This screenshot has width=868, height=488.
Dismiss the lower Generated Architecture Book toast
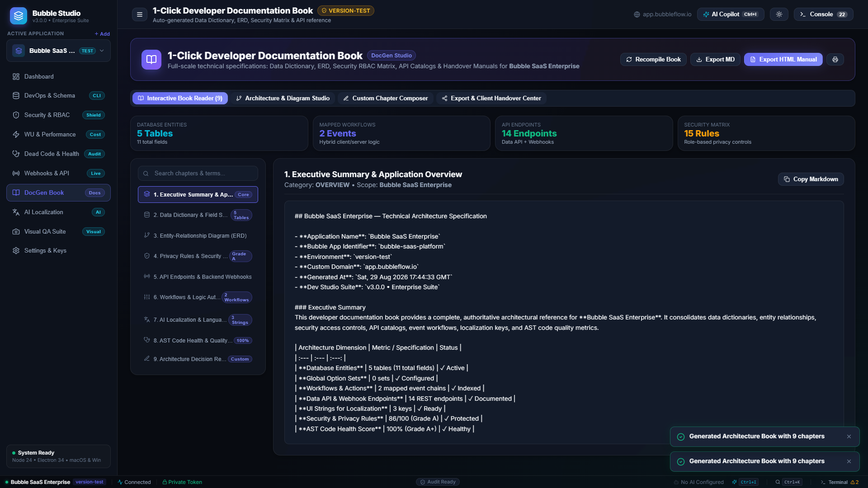[x=849, y=461]
